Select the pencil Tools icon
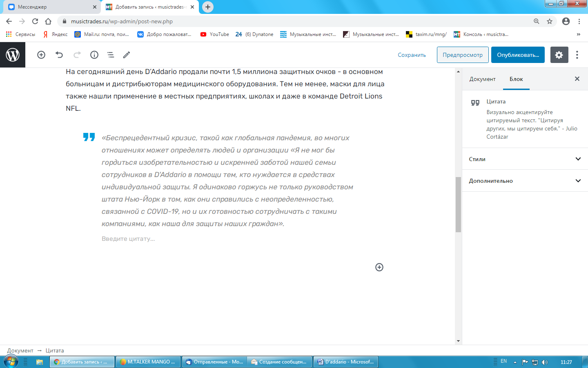 [x=127, y=55]
